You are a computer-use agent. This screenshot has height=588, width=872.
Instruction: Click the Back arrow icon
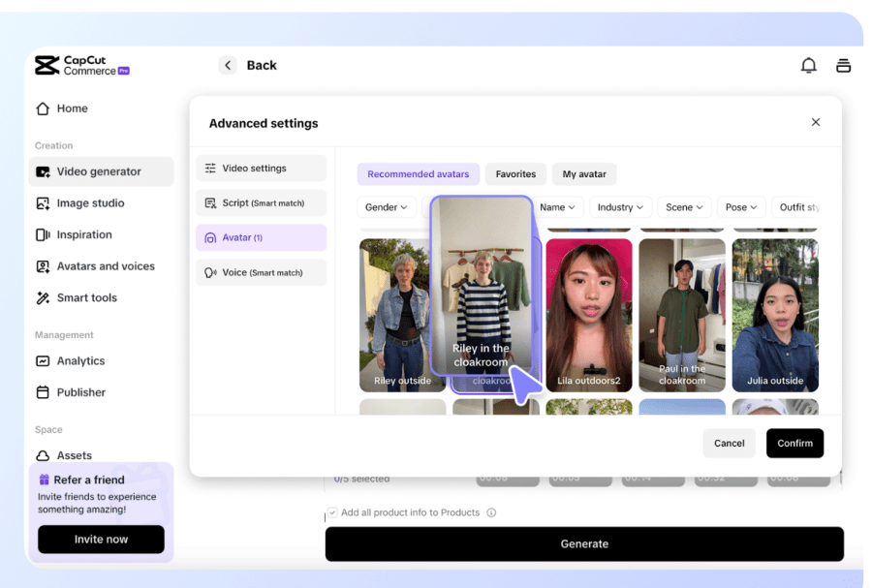229,66
